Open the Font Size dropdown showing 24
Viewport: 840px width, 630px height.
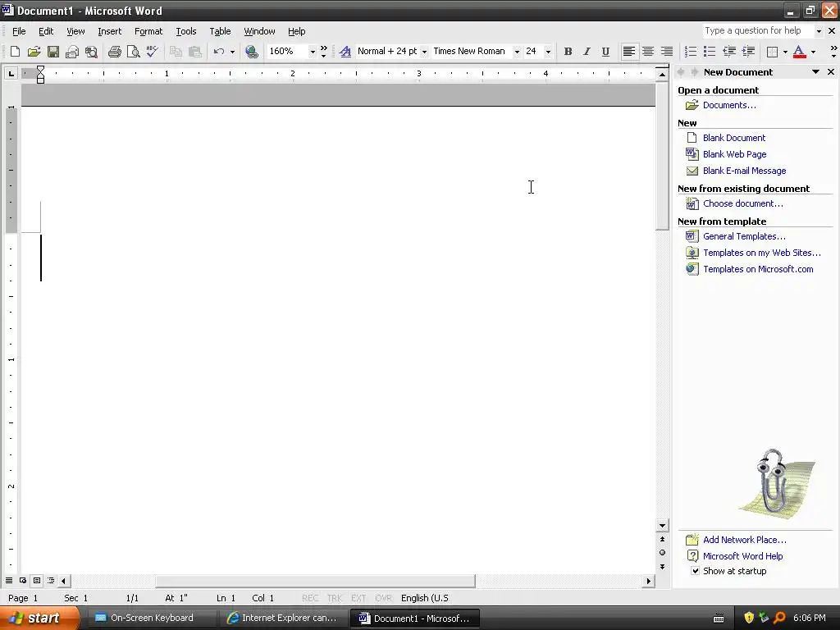548,52
